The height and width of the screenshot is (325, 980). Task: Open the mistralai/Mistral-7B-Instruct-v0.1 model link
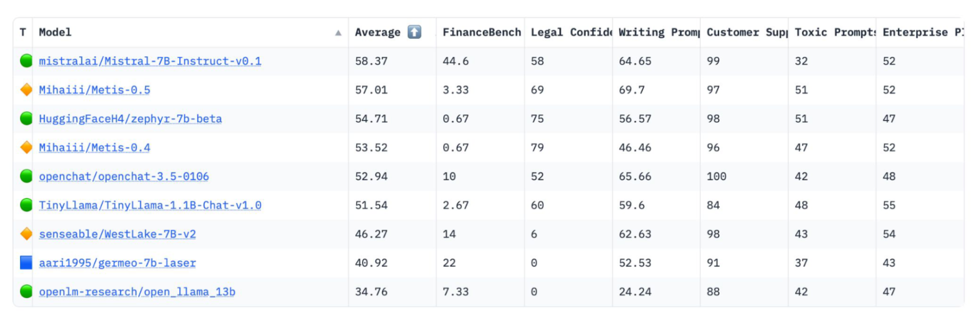pos(150,61)
